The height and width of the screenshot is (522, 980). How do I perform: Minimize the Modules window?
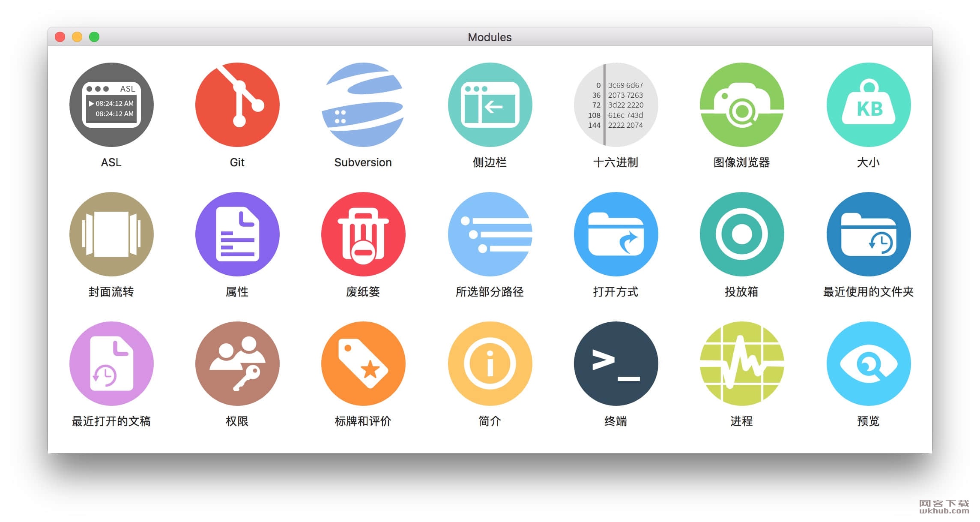click(x=77, y=37)
